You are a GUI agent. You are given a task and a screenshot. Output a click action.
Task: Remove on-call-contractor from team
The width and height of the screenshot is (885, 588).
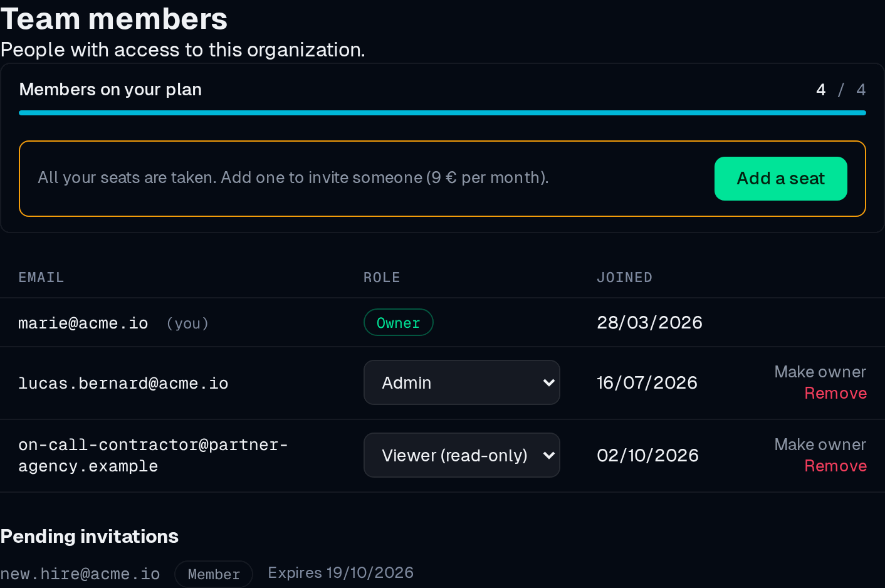click(835, 466)
